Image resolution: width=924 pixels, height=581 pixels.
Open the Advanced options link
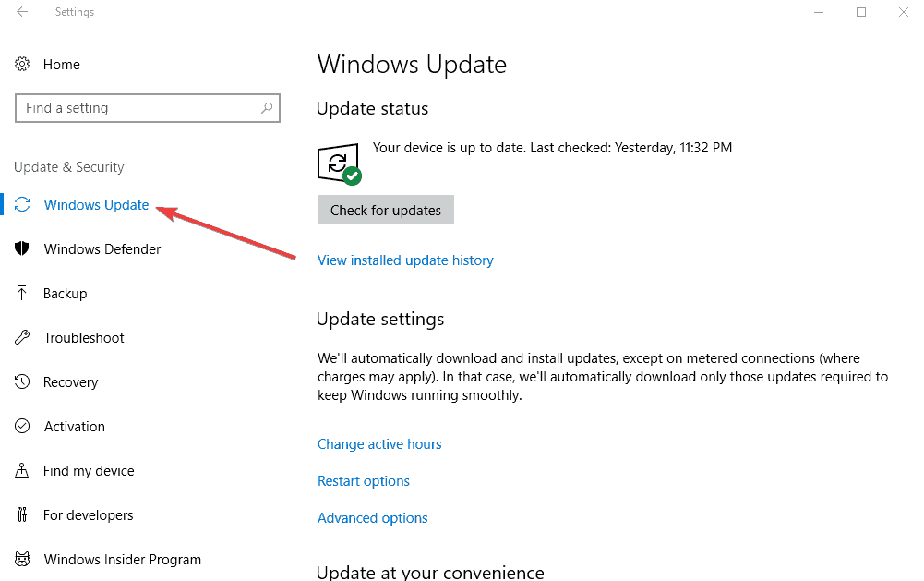point(372,518)
